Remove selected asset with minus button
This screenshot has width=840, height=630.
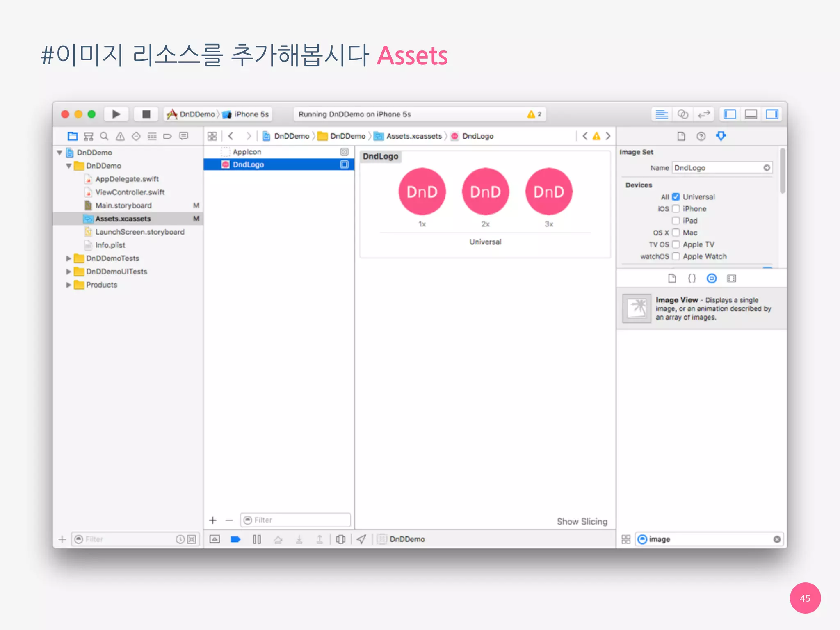point(229,520)
